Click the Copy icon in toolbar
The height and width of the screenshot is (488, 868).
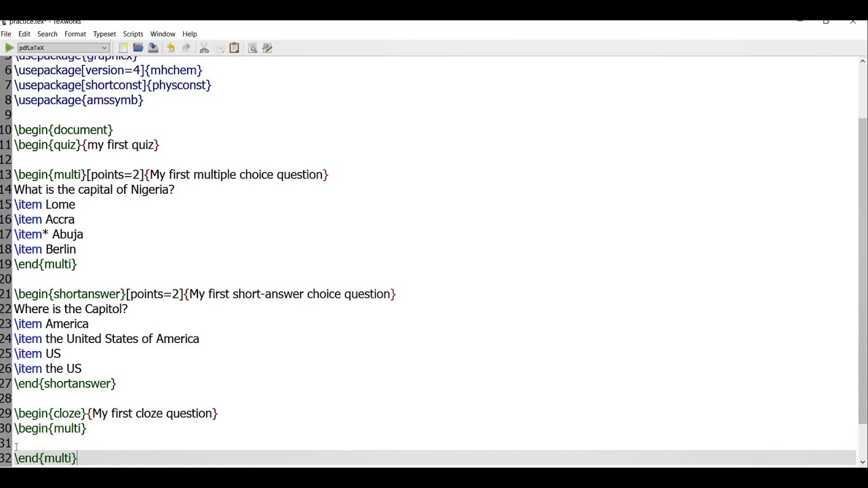220,48
